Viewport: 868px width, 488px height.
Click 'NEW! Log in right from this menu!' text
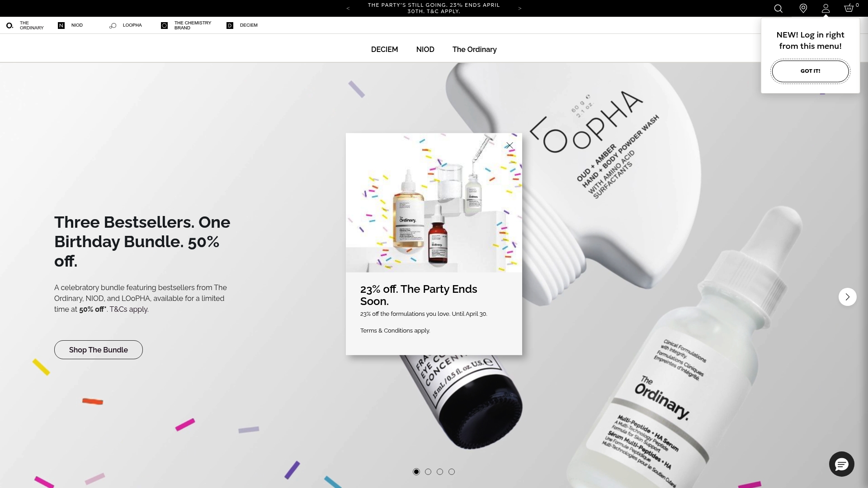(x=810, y=40)
